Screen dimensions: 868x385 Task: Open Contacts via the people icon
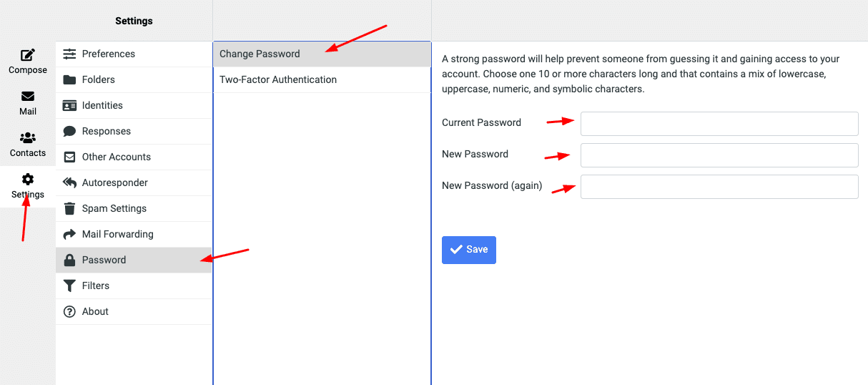pyautogui.click(x=28, y=138)
